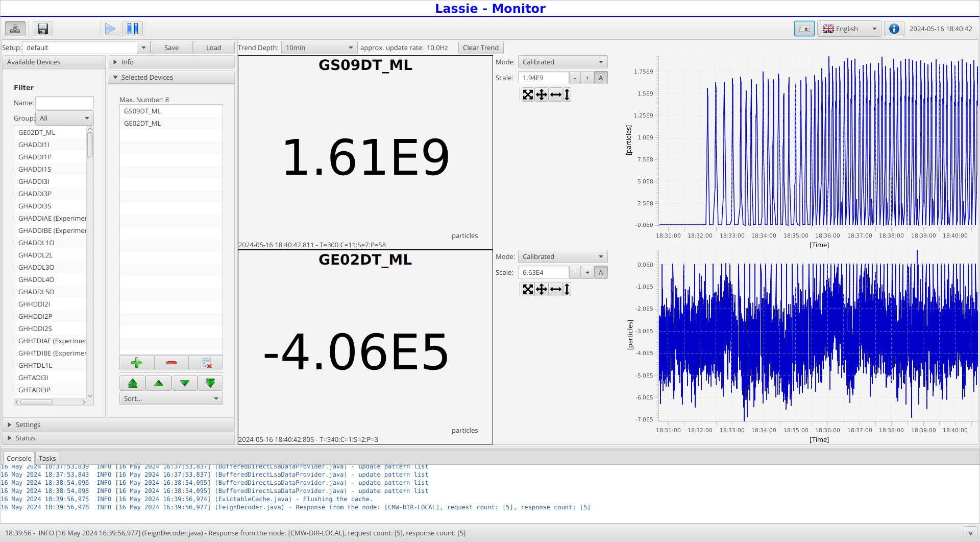Toggle auto scale A for GE02DT_ML
980x542 pixels.
point(601,272)
